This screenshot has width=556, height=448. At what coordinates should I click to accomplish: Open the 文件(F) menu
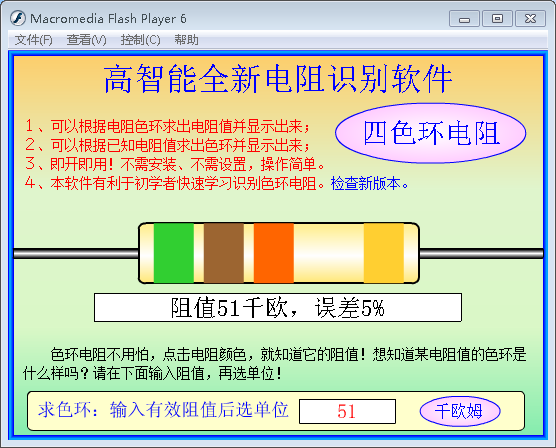(33, 40)
